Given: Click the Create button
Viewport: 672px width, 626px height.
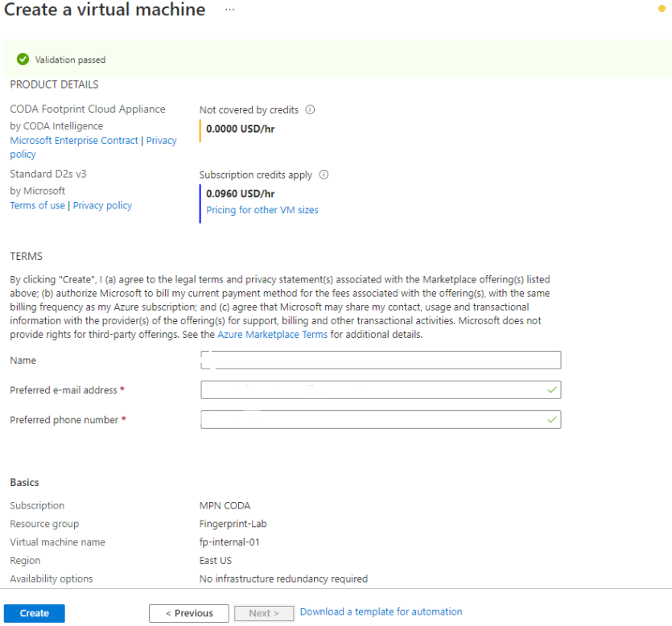Looking at the screenshot, I should pos(35,613).
